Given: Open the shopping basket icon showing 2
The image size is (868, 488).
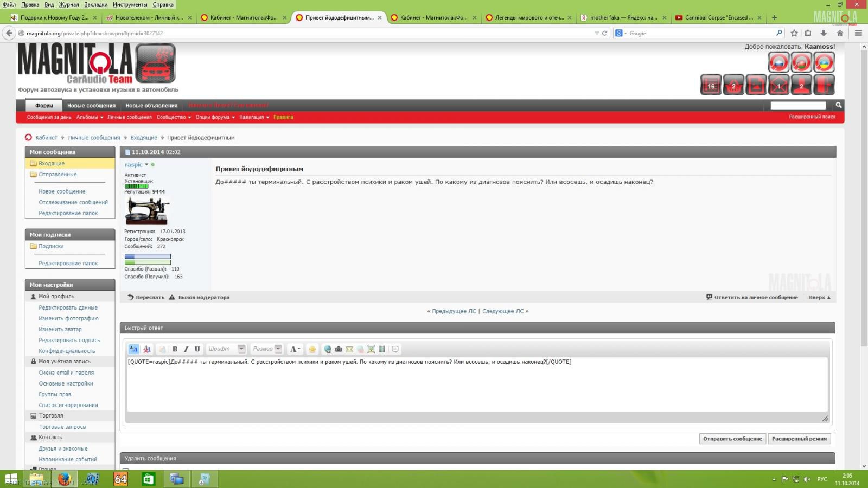Looking at the screenshot, I should pyautogui.click(x=733, y=85).
